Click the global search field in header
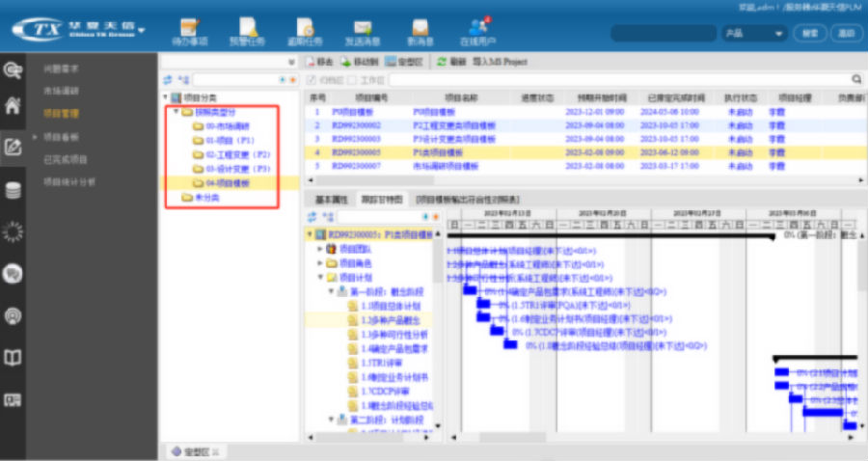Image resolution: width=868 pixels, height=461 pixels. click(664, 33)
